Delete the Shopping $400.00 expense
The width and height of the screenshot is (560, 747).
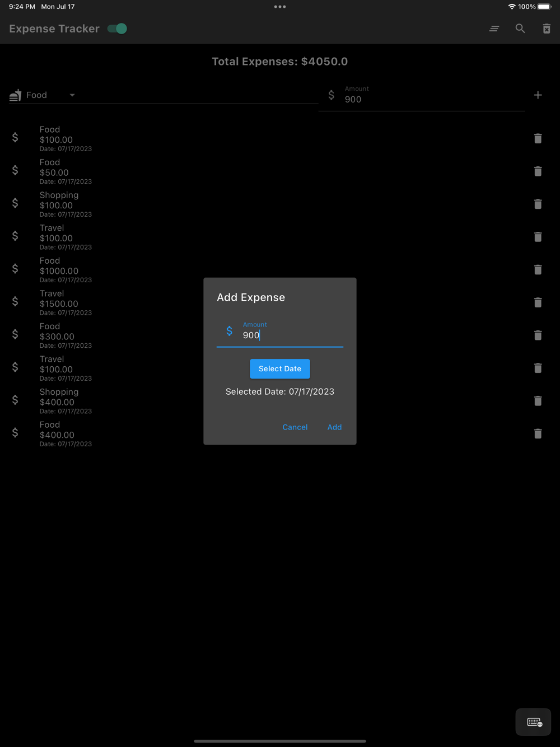[538, 401]
